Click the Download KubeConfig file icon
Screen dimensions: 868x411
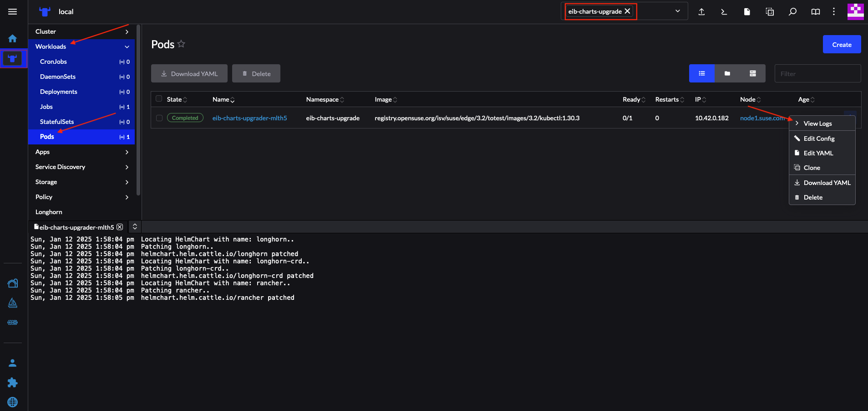point(747,12)
